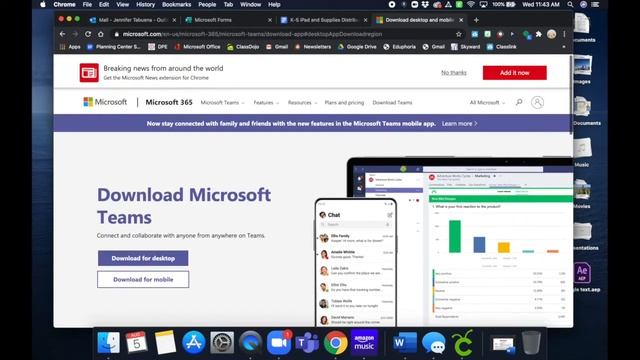Click Learn more banner link
This screenshot has width=640, height=360.
pyautogui.click(x=459, y=123)
